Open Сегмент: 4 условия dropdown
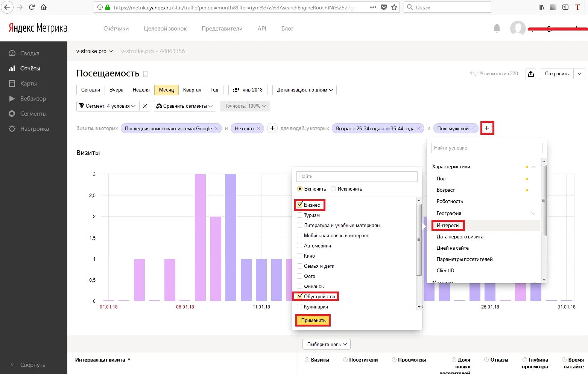This screenshot has height=374, width=588. [108, 106]
